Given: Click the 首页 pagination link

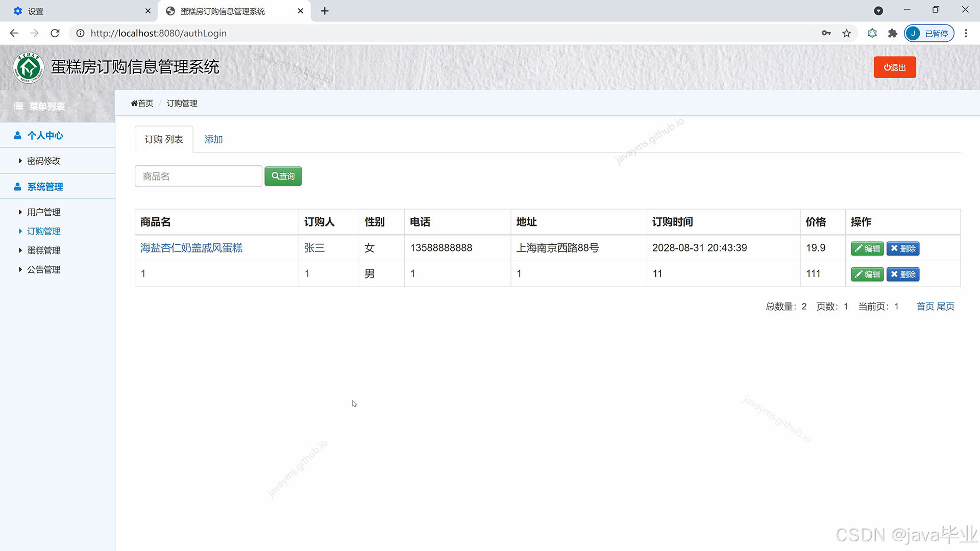Looking at the screenshot, I should tap(925, 306).
